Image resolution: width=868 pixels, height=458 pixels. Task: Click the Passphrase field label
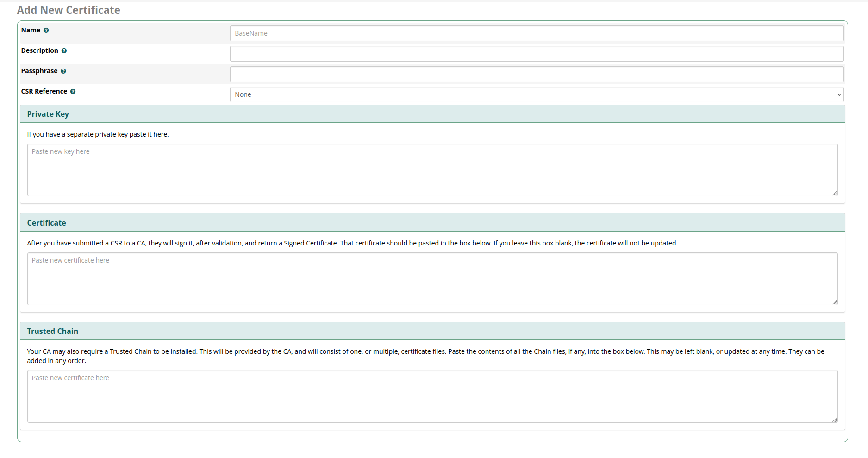pos(39,71)
